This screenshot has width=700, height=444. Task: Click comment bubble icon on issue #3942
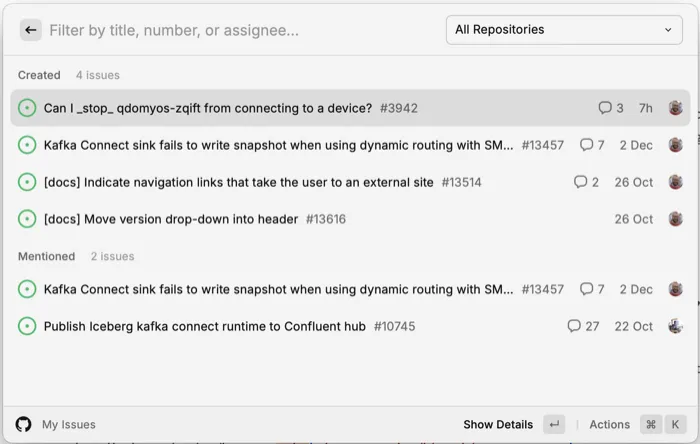[604, 108]
